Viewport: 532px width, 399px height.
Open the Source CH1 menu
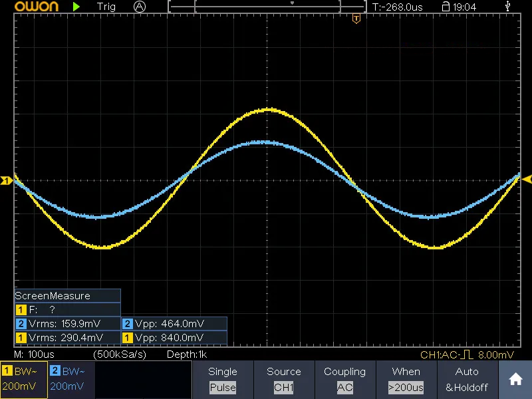pos(284,380)
